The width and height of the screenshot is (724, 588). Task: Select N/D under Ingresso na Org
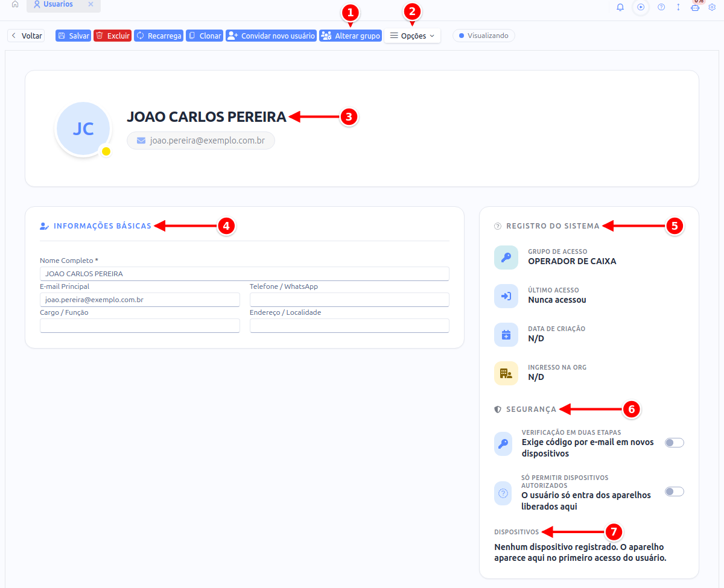click(x=536, y=377)
